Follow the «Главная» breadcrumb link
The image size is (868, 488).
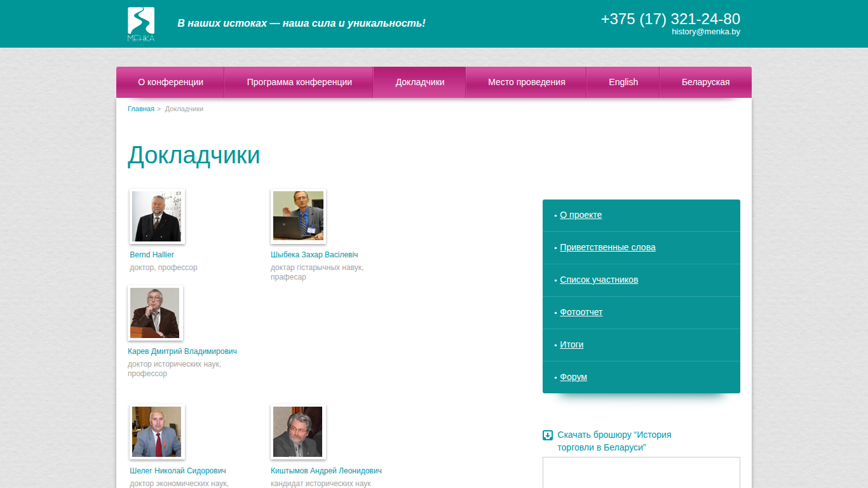[141, 109]
